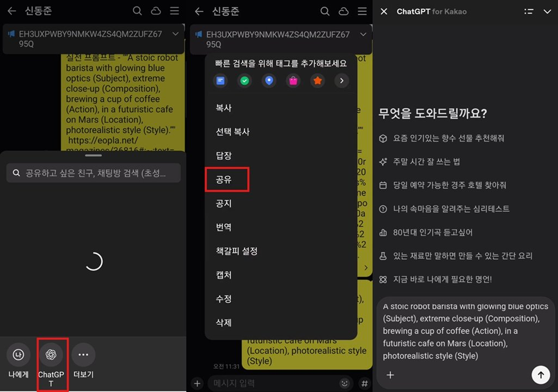Open the emoji icon in message bar
Viewport: 558px width, 392px height.
pyautogui.click(x=345, y=383)
